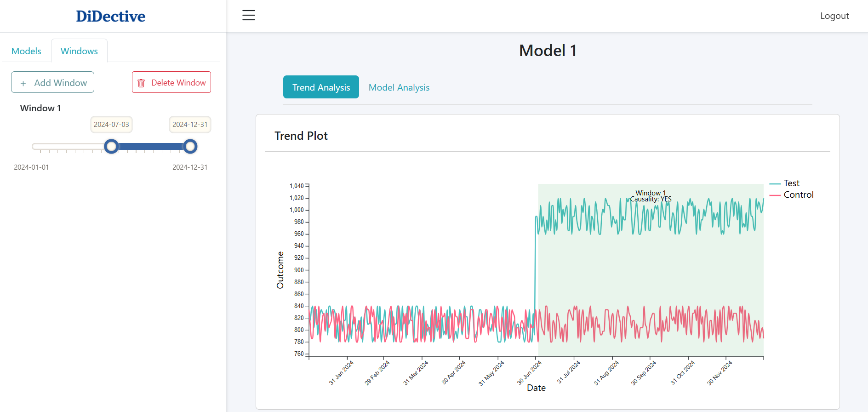Screen dimensions: 868x412
Task: Click the Model 1 title
Action: coord(548,51)
